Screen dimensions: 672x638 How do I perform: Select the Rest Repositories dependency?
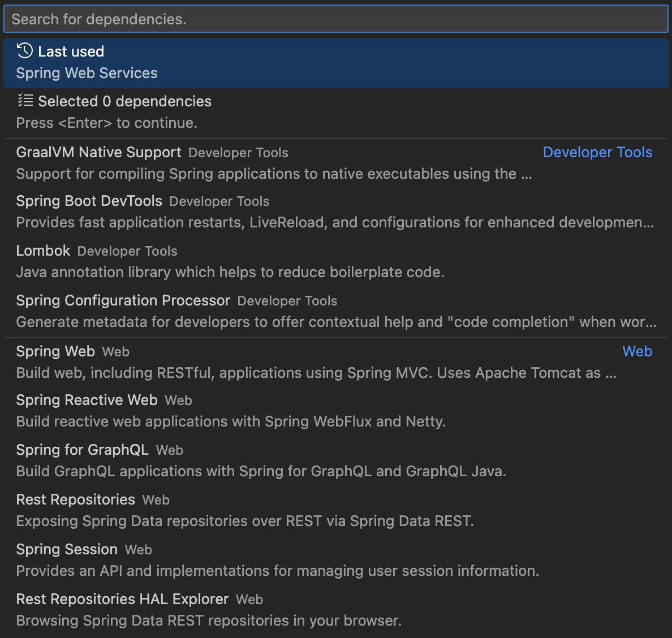(x=335, y=510)
